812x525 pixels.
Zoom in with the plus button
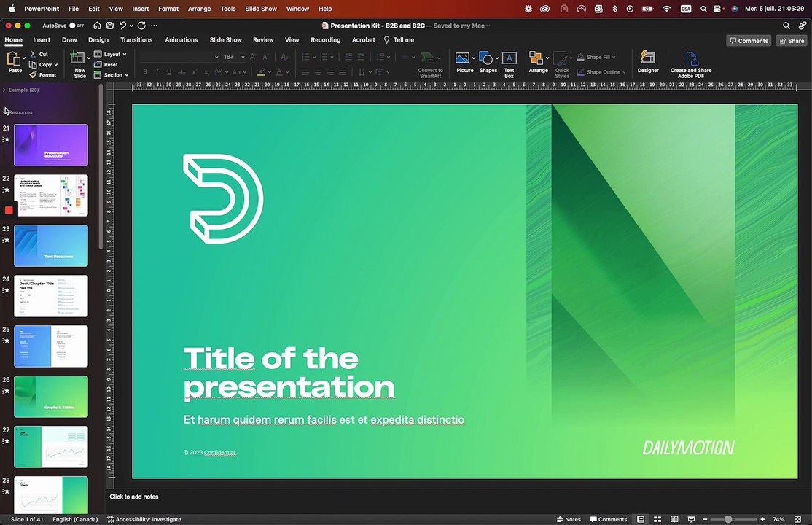[762, 519]
